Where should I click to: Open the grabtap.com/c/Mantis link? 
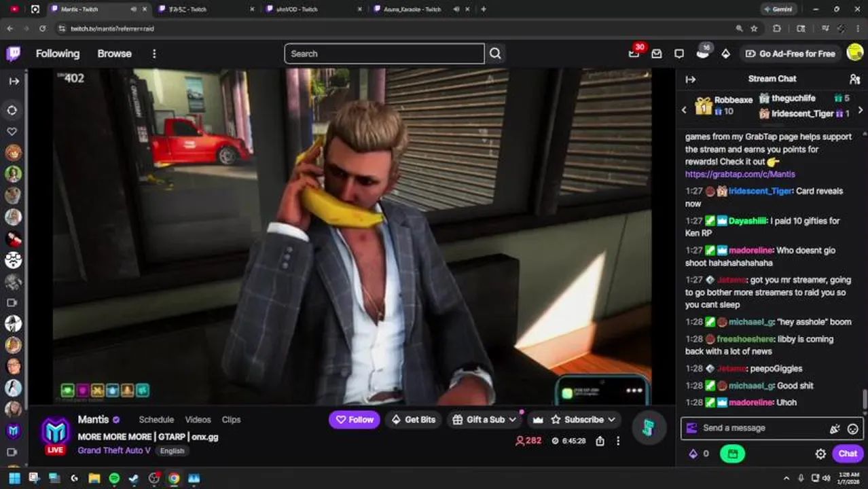(740, 175)
